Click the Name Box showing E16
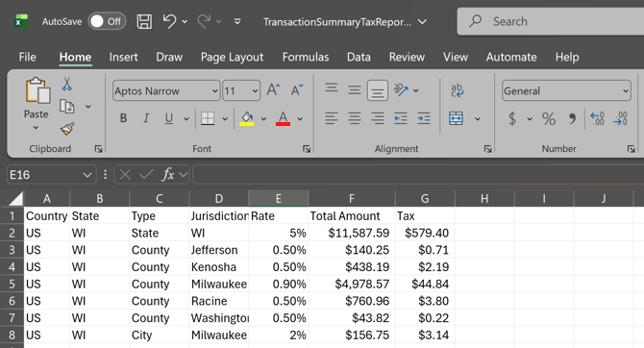This screenshot has width=644, height=348. click(x=51, y=175)
